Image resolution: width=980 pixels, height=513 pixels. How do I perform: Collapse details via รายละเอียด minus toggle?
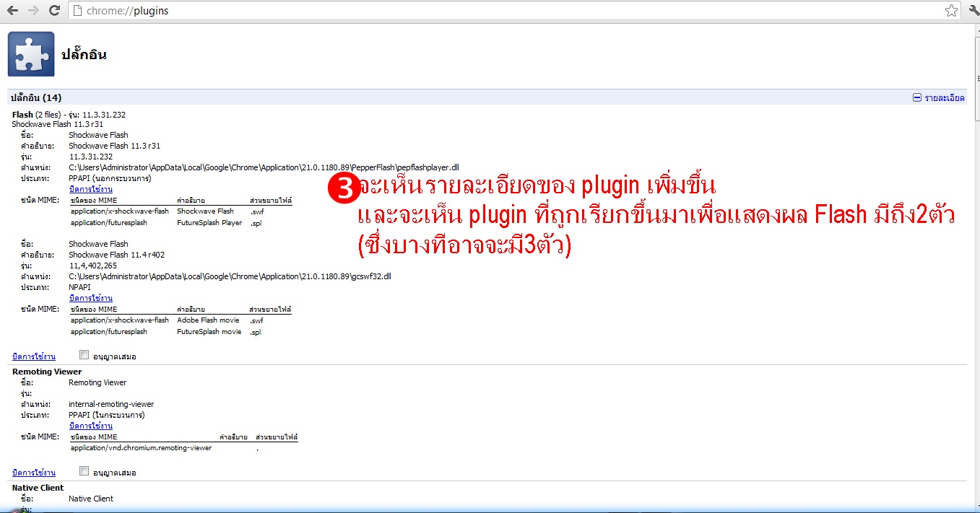pos(938,97)
